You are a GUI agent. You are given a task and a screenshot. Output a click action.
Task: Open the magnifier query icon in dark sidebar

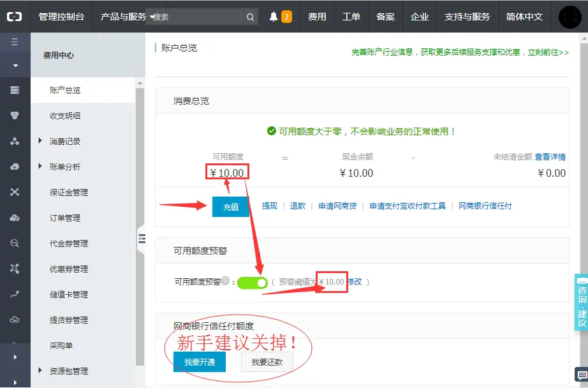(15, 243)
